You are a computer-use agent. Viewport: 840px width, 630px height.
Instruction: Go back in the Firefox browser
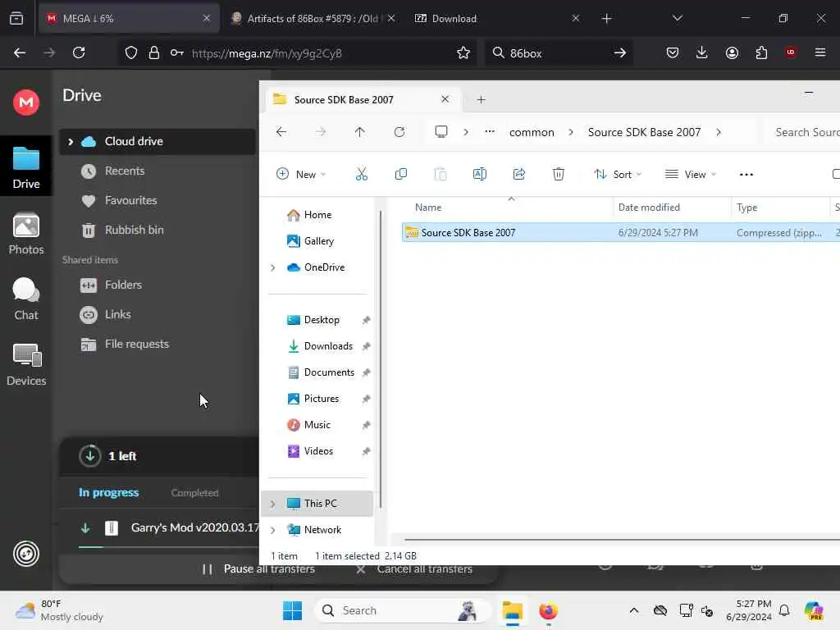20,52
